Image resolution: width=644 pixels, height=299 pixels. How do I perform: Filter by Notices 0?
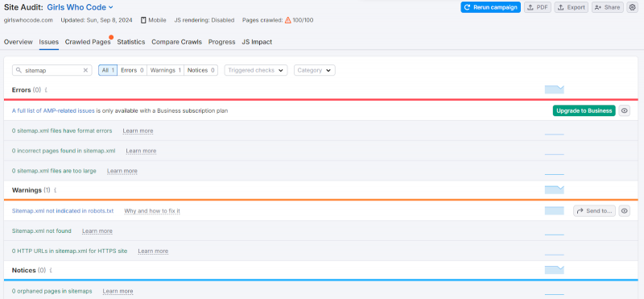coord(200,70)
